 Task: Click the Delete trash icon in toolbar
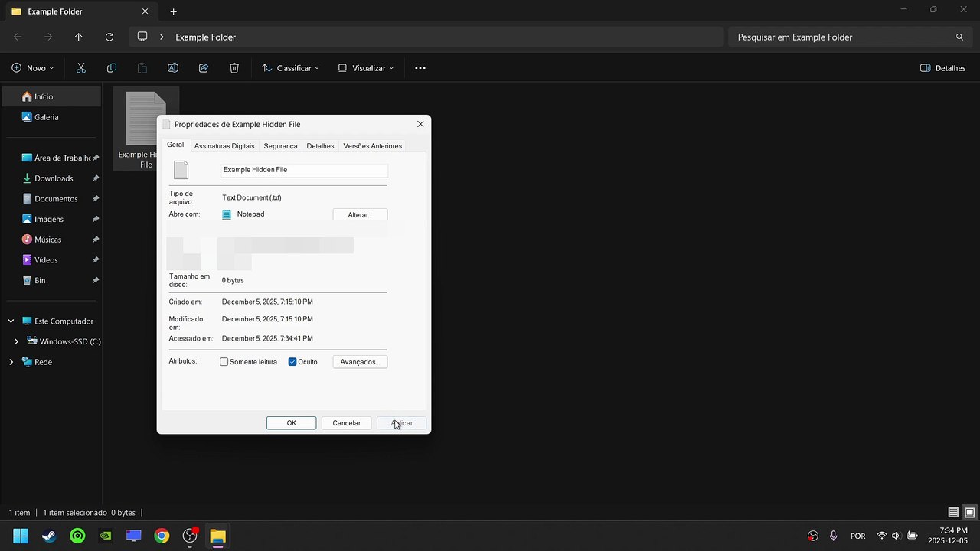234,68
